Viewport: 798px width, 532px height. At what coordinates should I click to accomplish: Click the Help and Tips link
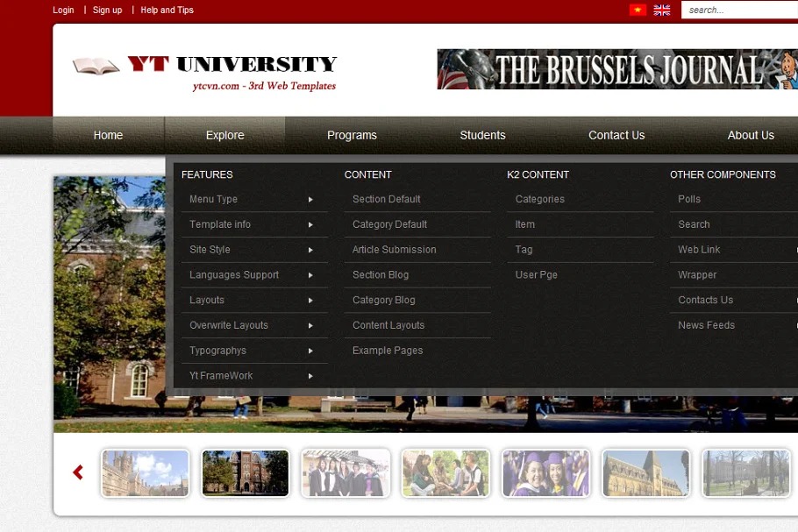pyautogui.click(x=167, y=11)
